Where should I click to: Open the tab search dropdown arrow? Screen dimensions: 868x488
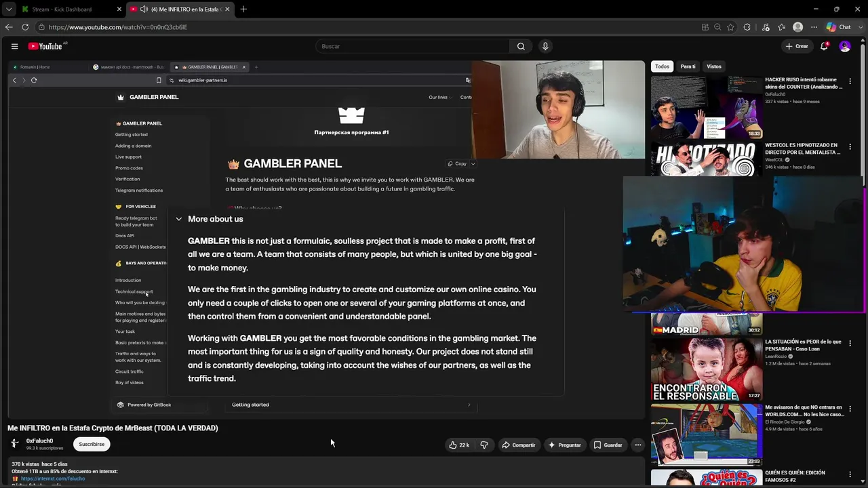pos(9,9)
